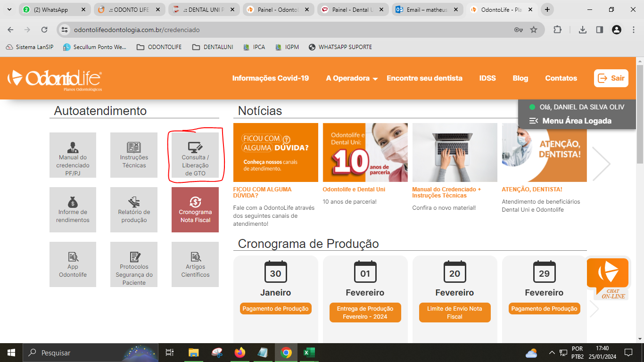Open Firefox from the taskbar
This screenshot has height=362, width=644.
tap(240, 353)
